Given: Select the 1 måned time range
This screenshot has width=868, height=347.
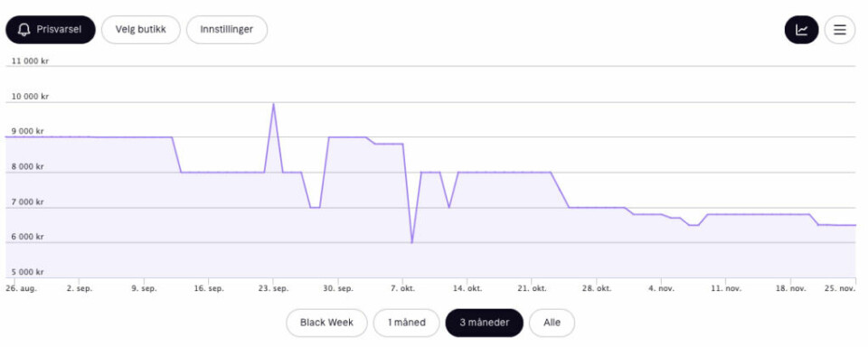Looking at the screenshot, I should tap(406, 323).
